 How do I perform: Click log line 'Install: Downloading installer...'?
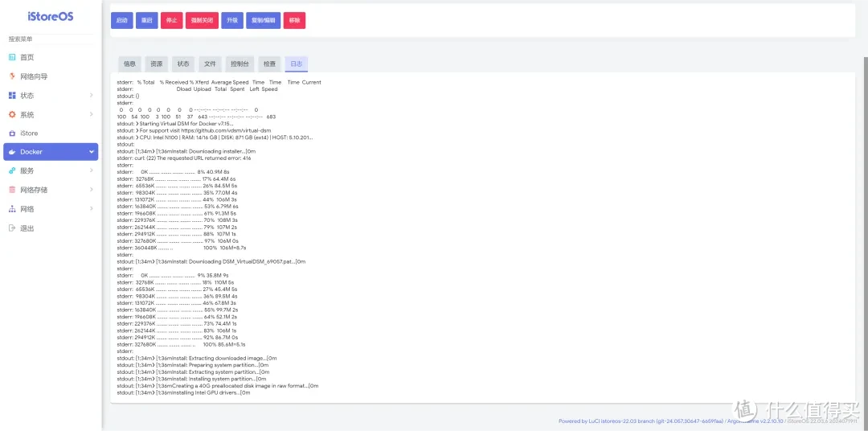point(186,151)
